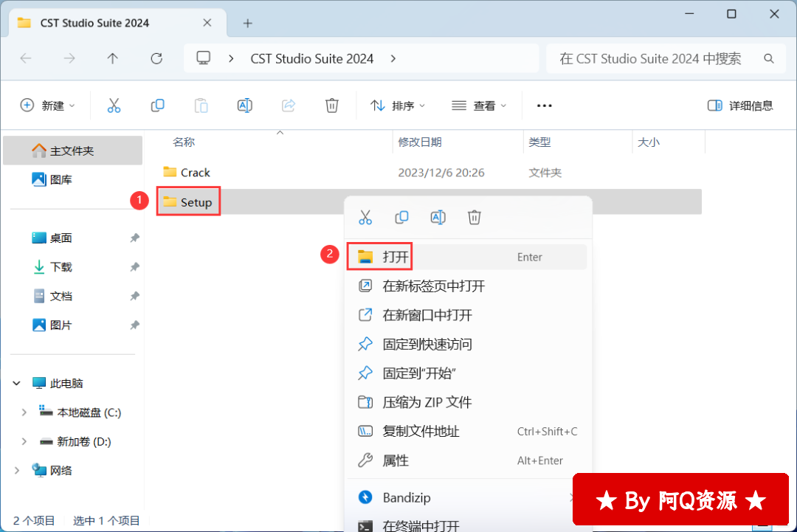Select the Crack folder row

[x=429, y=173]
